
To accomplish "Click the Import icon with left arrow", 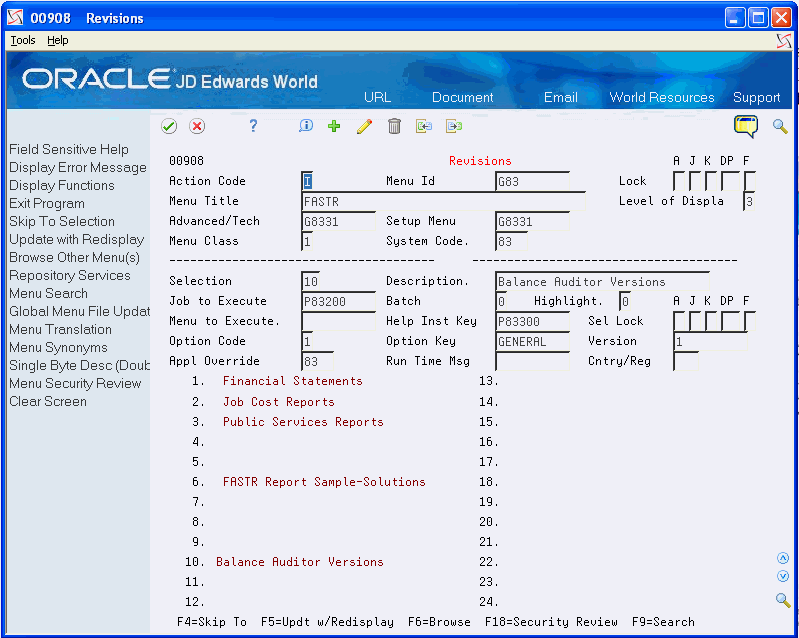I will click(423, 126).
